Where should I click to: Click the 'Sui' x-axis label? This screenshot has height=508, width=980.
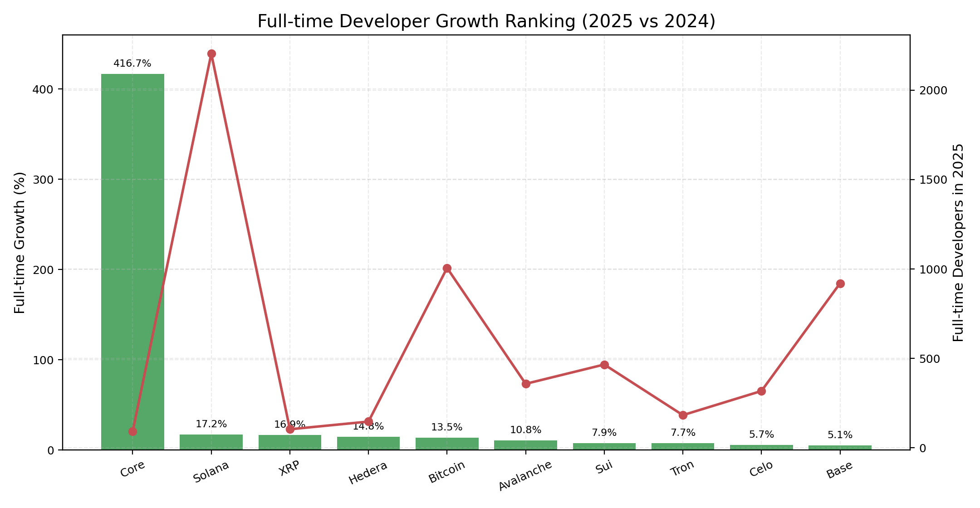(604, 467)
